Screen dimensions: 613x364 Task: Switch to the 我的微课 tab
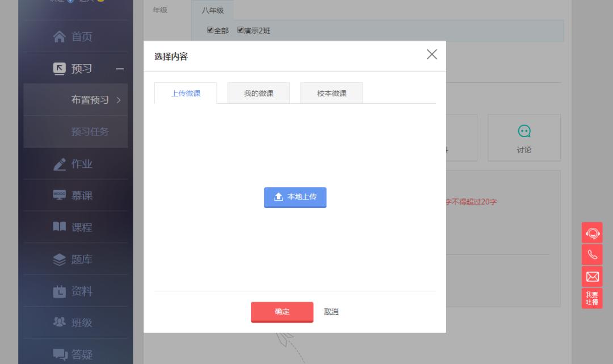coord(258,93)
